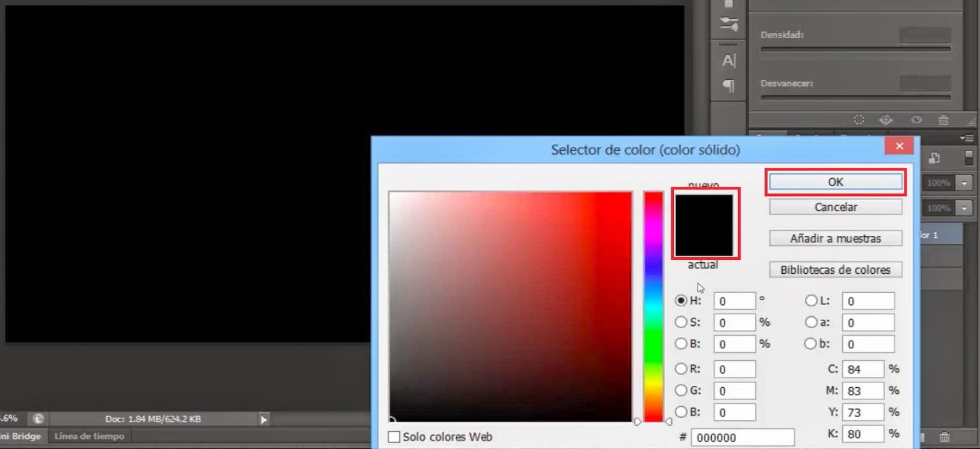980x449 pixels.
Task: Select the R red radio button
Action: (x=680, y=368)
